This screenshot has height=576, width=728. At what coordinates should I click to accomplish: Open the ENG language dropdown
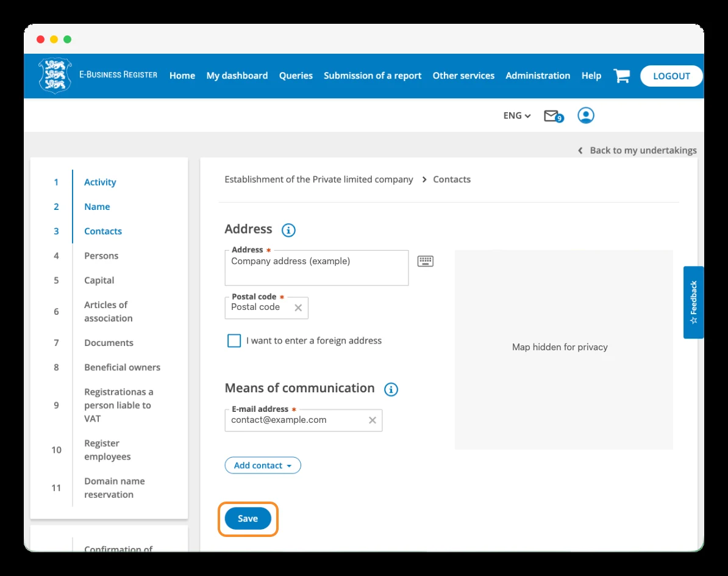click(517, 116)
